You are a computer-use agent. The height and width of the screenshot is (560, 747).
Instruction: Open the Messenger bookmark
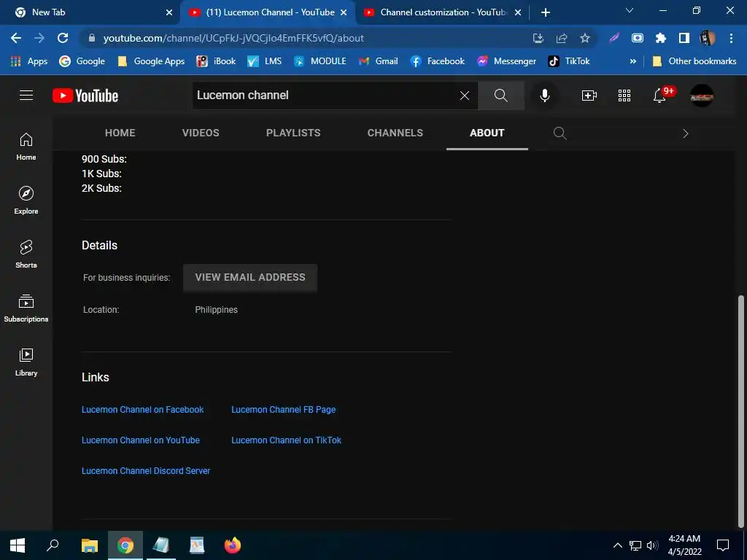pyautogui.click(x=506, y=61)
